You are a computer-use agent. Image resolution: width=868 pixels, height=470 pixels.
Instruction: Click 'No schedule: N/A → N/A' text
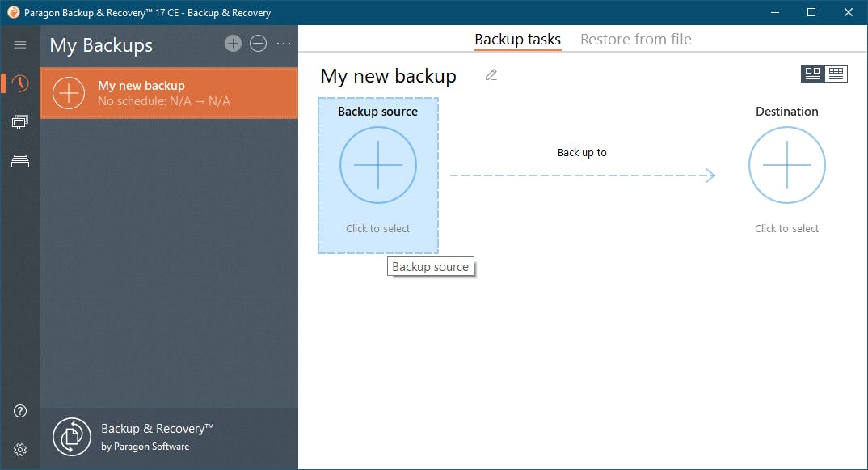tap(164, 101)
